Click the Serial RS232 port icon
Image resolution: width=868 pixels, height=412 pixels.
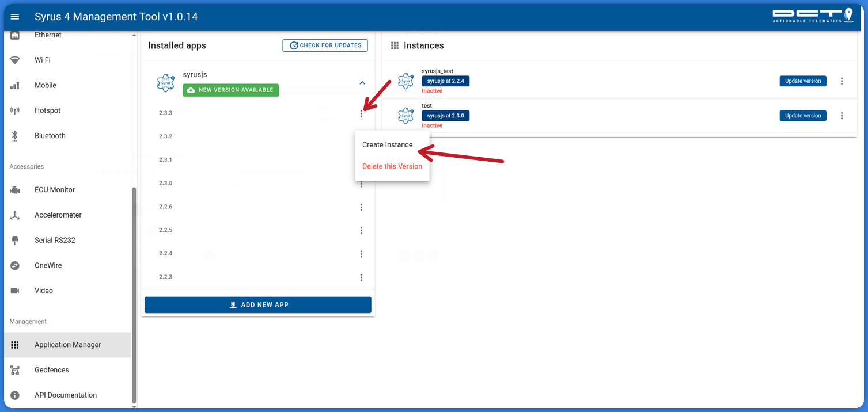point(15,241)
